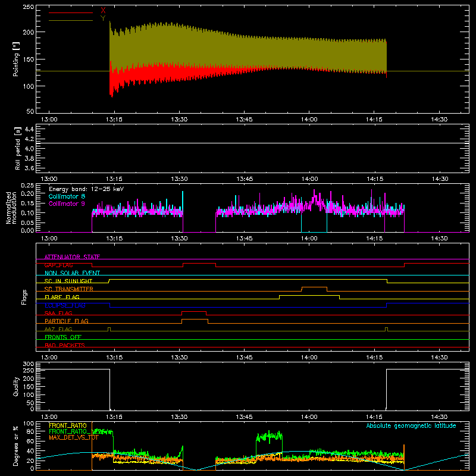Viewport: 476px width, 476px height.
Task: Click the BAD_PACKETS flag label
Action: (65, 345)
